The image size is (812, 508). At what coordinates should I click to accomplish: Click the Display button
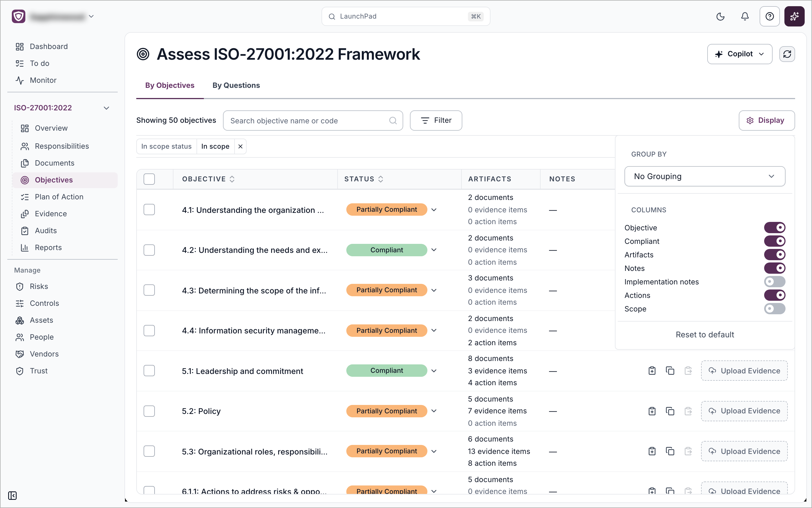pos(766,120)
